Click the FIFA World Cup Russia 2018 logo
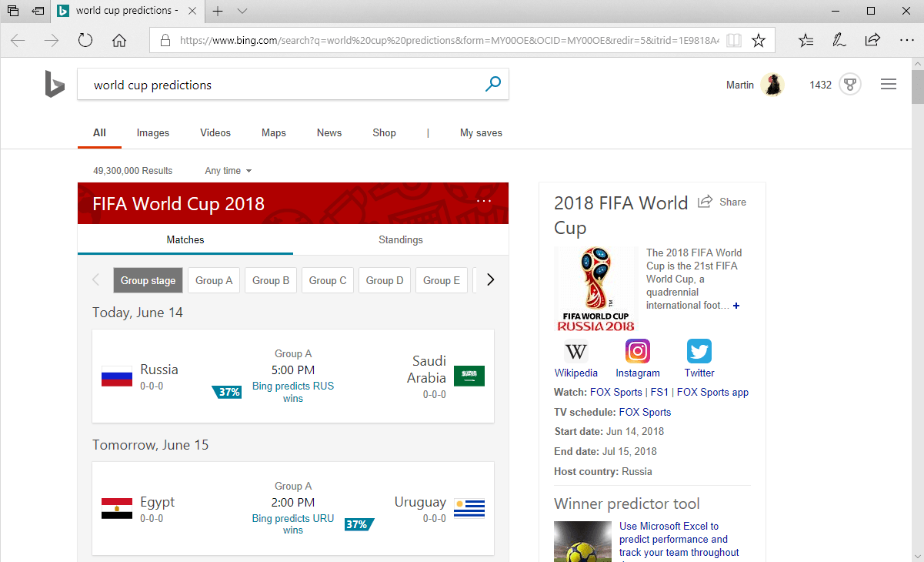This screenshot has height=562, width=924. [x=595, y=289]
